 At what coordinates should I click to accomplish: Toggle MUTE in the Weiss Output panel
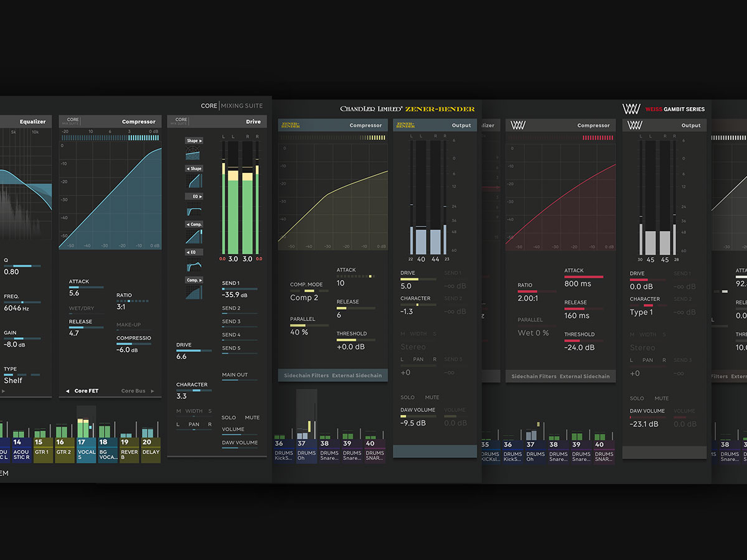662,398
